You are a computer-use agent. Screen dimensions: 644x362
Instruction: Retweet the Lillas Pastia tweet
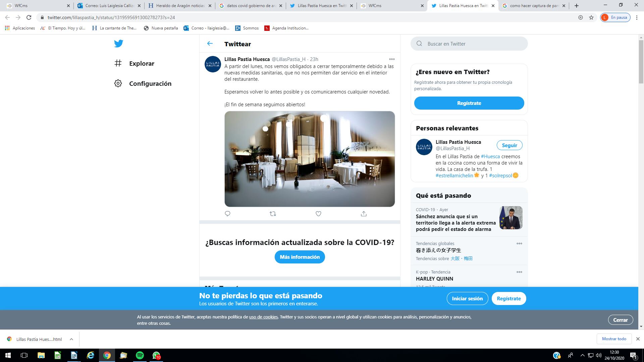point(273,214)
